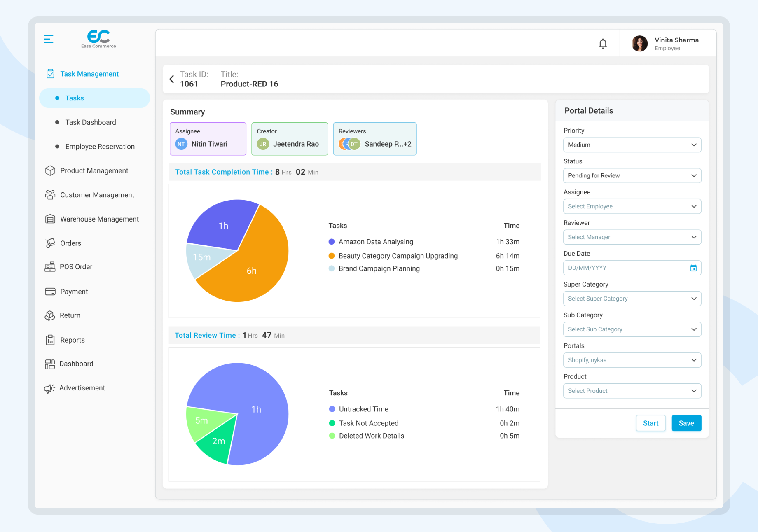758x532 pixels.
Task: Open the Select Product dropdown
Action: [x=632, y=391]
